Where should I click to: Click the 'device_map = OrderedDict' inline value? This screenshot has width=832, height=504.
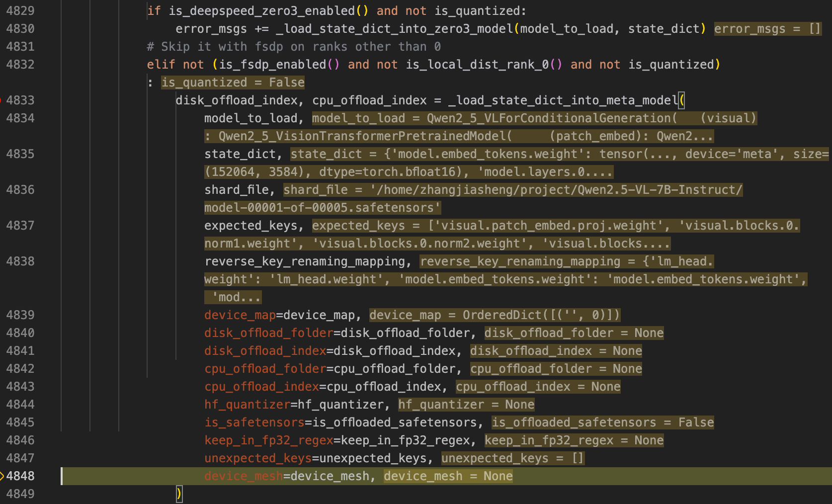[494, 315]
